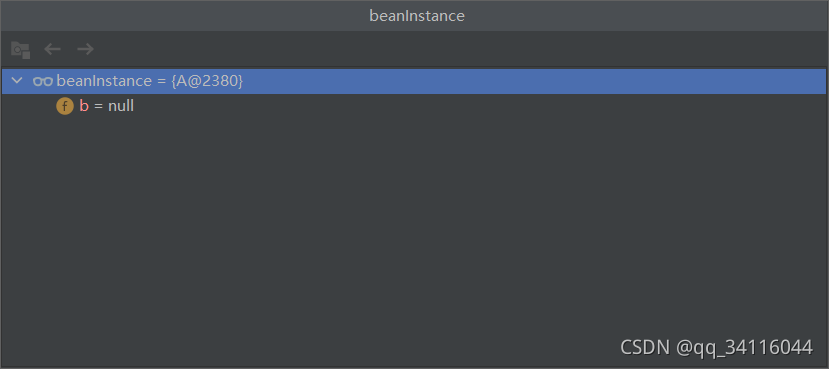Click the @qq_34116044 watermark username

pyautogui.click(x=744, y=348)
